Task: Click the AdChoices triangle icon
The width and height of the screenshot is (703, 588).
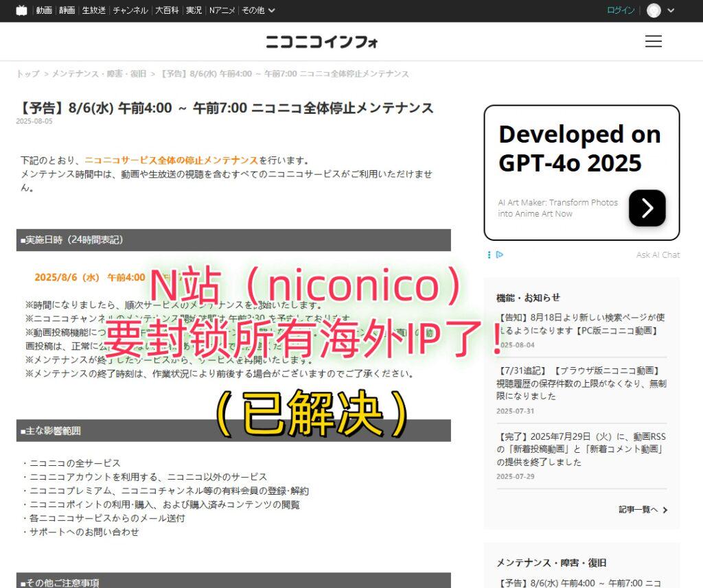Action: (x=500, y=255)
